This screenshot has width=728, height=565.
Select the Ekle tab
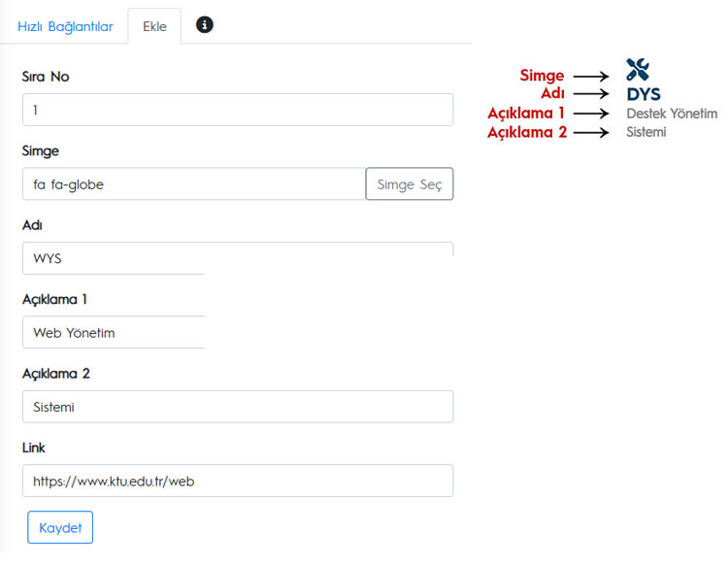coord(154,26)
